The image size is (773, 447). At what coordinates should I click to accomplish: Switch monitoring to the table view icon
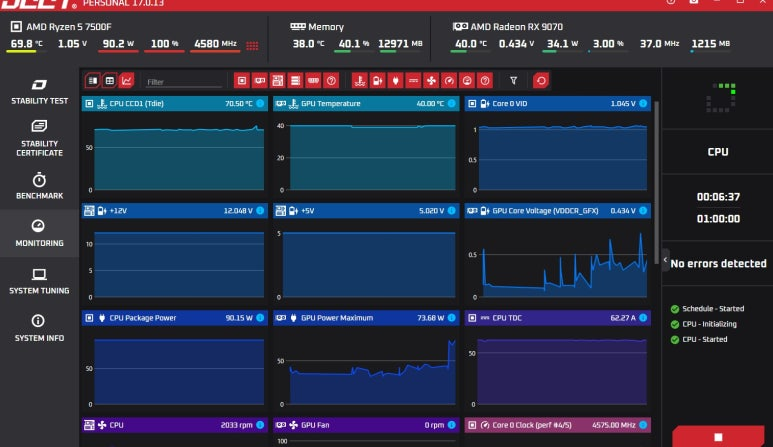tap(109, 81)
